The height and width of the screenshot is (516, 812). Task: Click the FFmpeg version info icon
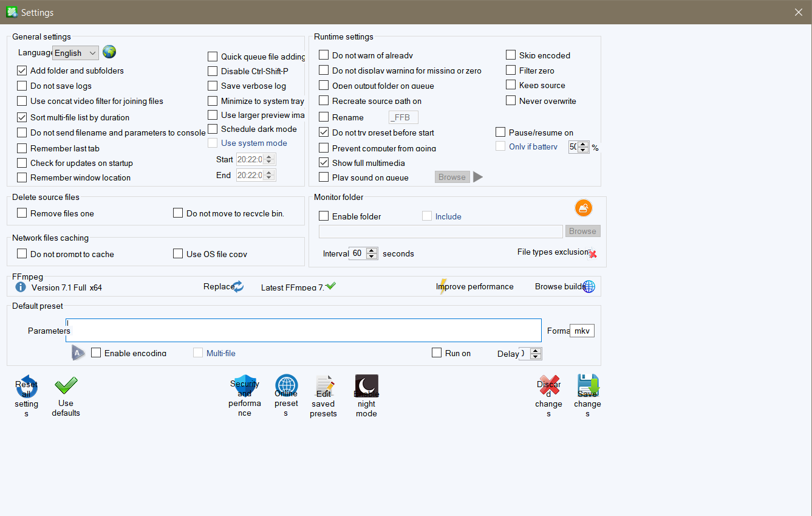[x=21, y=287]
